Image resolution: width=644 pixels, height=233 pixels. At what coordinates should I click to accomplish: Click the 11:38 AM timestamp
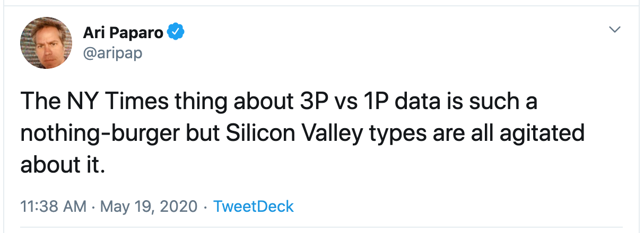(x=53, y=206)
